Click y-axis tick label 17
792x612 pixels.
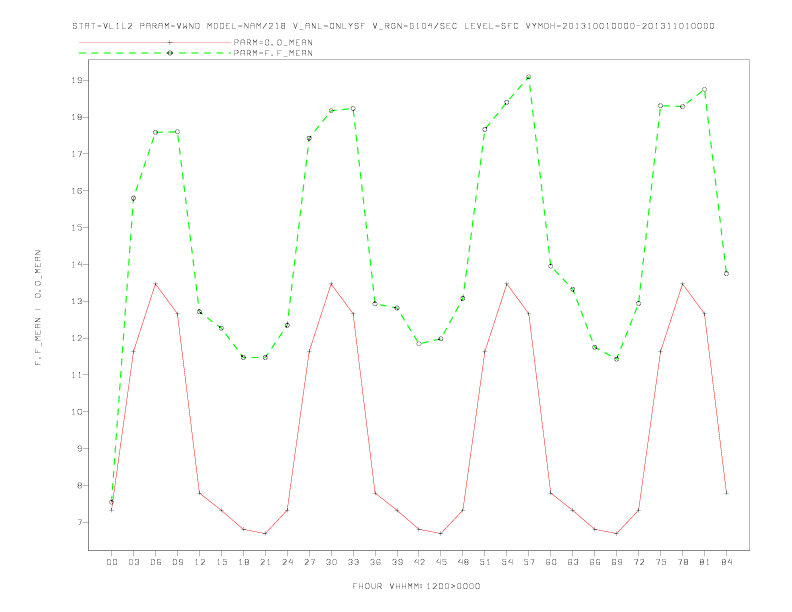tap(76, 154)
